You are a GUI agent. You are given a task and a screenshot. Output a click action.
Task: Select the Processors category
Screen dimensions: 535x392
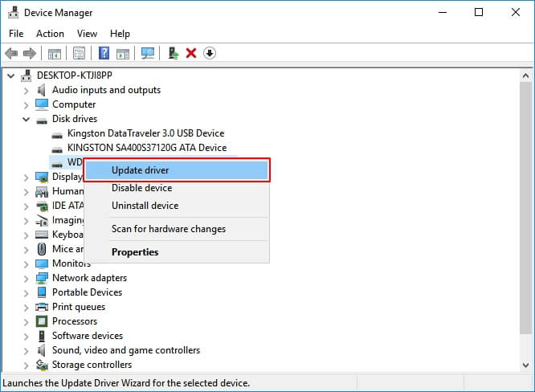click(75, 321)
